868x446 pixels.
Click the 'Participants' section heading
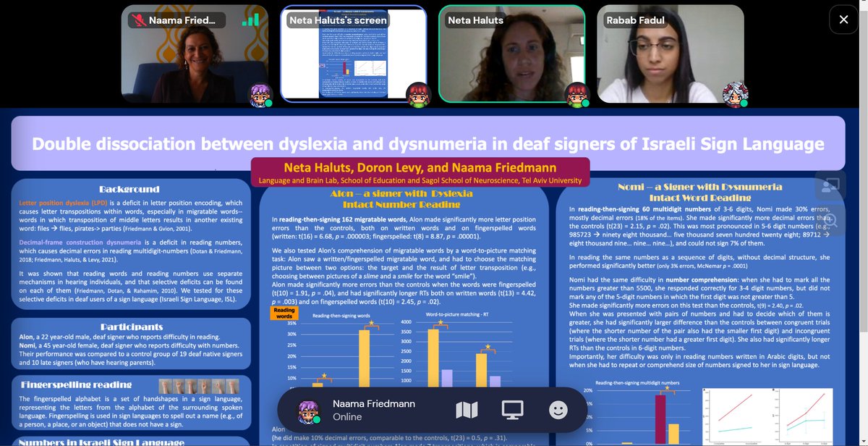pyautogui.click(x=130, y=327)
